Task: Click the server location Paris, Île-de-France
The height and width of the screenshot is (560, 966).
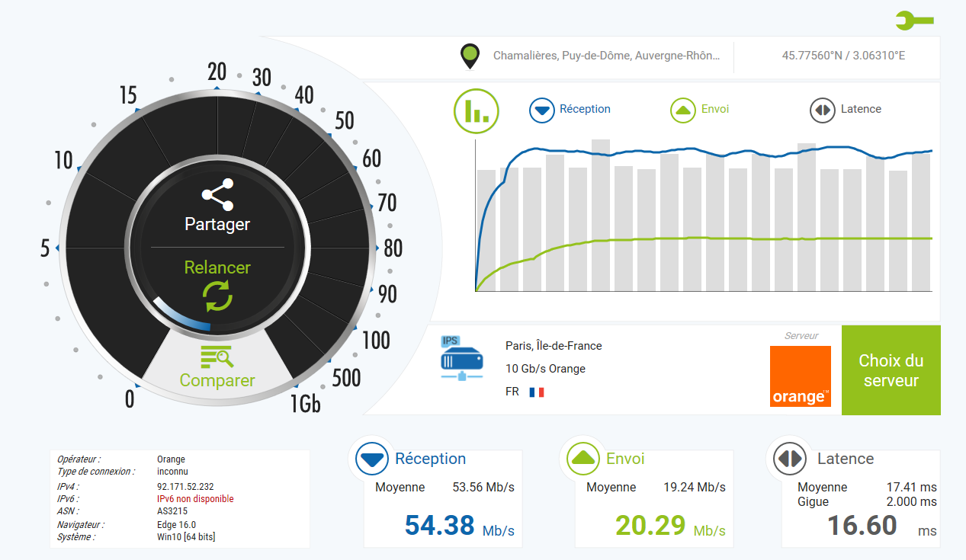Action: tap(554, 346)
